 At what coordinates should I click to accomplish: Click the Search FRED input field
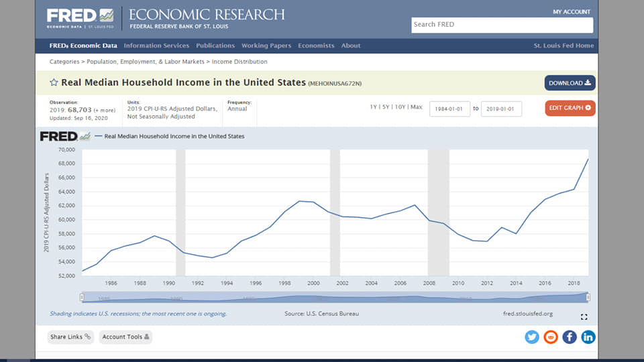click(x=502, y=25)
